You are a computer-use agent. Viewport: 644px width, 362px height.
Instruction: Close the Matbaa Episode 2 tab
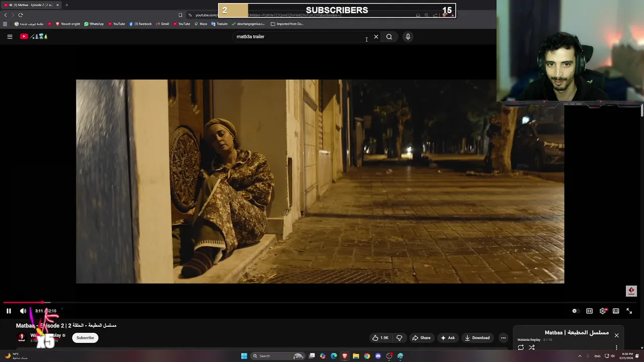click(x=57, y=5)
